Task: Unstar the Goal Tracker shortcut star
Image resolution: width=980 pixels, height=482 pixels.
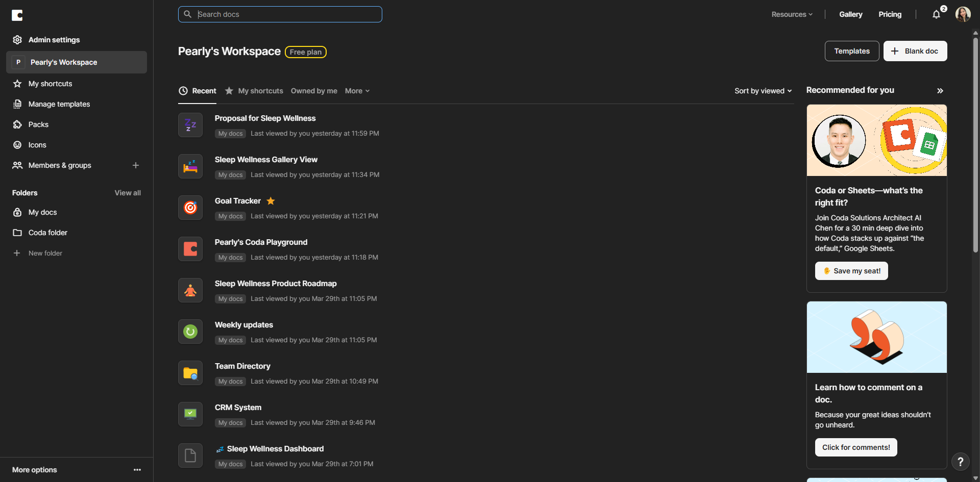Action: click(271, 201)
